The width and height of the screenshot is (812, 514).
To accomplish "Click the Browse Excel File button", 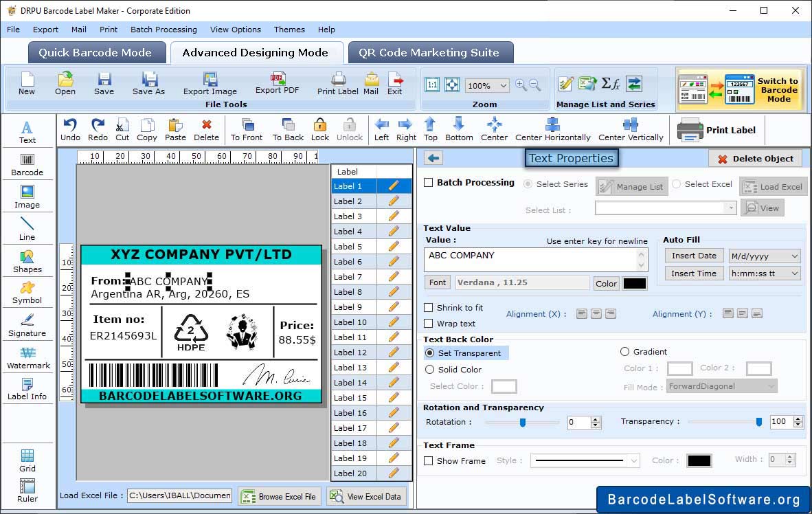I will 280,496.
